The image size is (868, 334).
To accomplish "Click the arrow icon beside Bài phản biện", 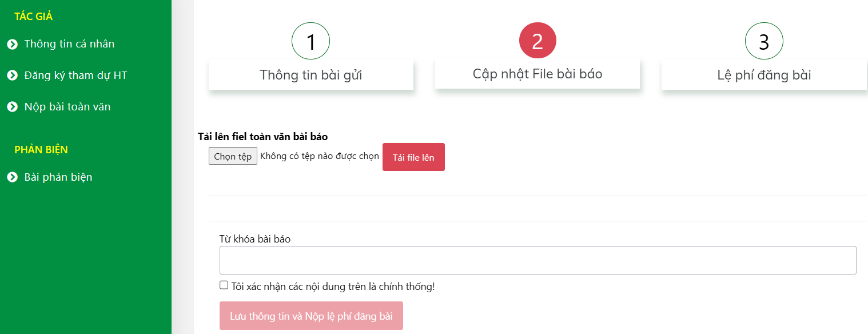I will [13, 177].
